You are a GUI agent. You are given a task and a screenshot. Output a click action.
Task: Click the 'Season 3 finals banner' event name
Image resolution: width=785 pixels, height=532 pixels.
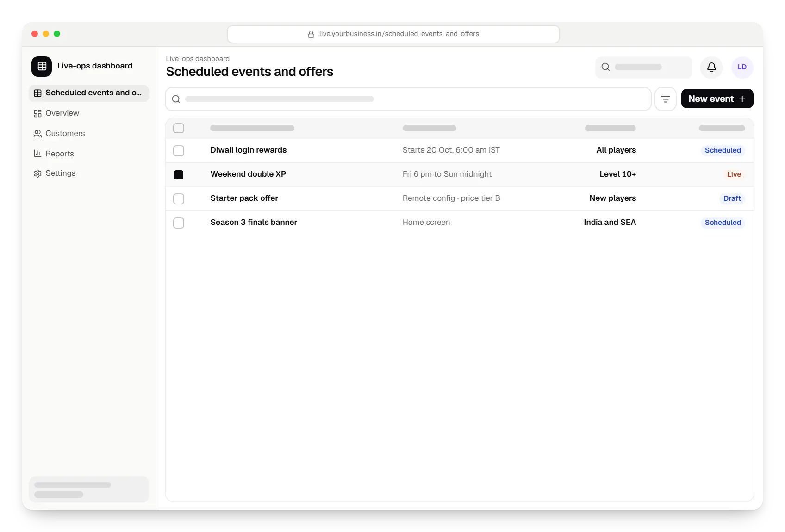254,223
